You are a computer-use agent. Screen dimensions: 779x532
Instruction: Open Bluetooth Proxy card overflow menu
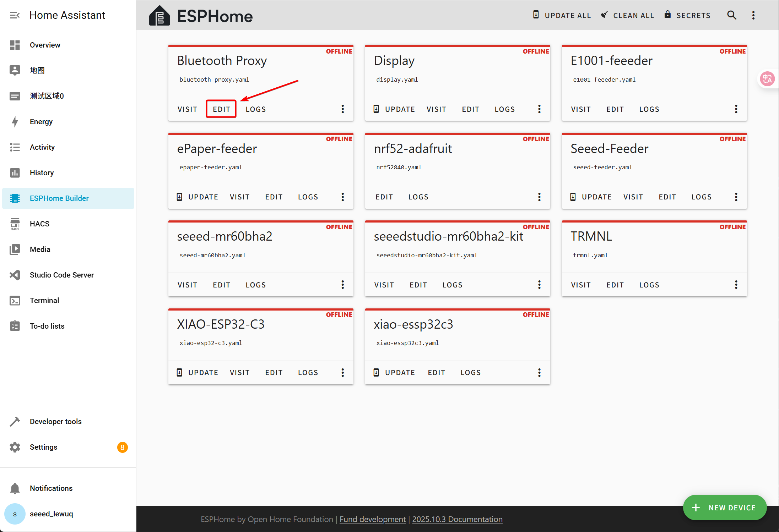[x=342, y=109]
